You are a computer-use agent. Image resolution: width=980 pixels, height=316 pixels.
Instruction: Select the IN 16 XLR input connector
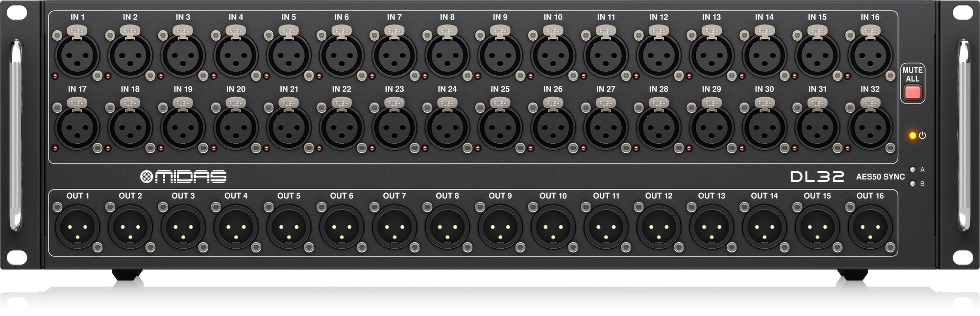(870, 55)
